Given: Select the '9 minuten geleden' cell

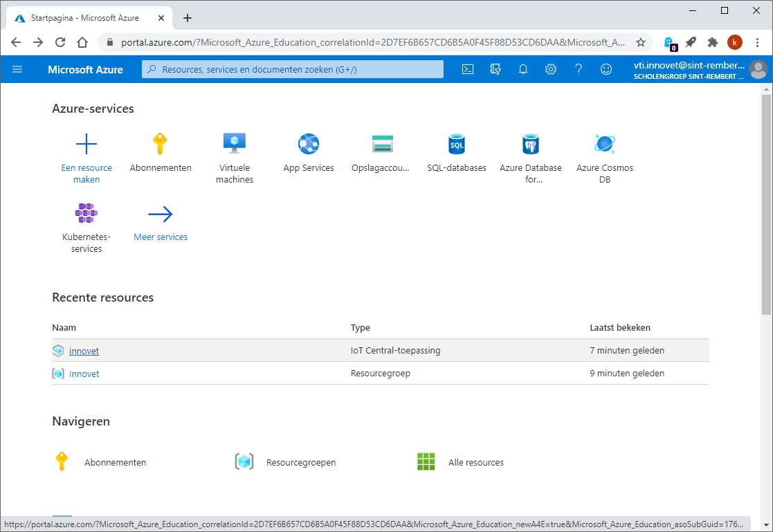Looking at the screenshot, I should click(x=627, y=374).
